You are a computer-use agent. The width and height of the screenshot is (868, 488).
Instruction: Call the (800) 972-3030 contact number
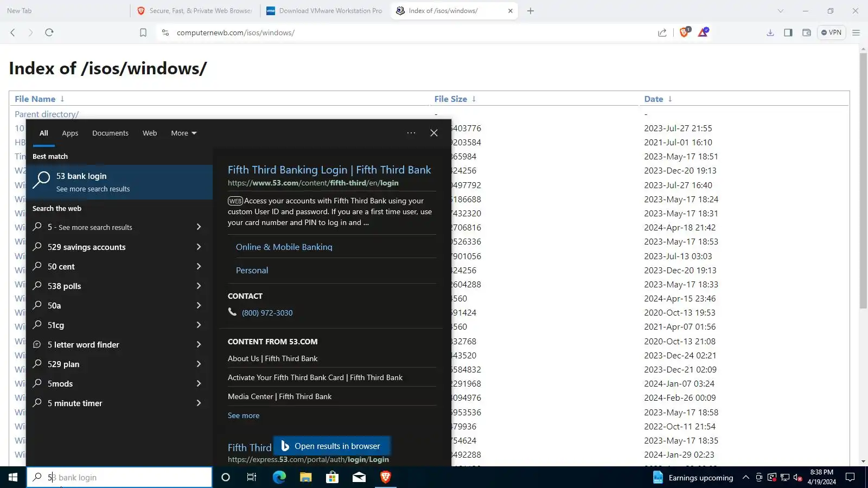[267, 313]
